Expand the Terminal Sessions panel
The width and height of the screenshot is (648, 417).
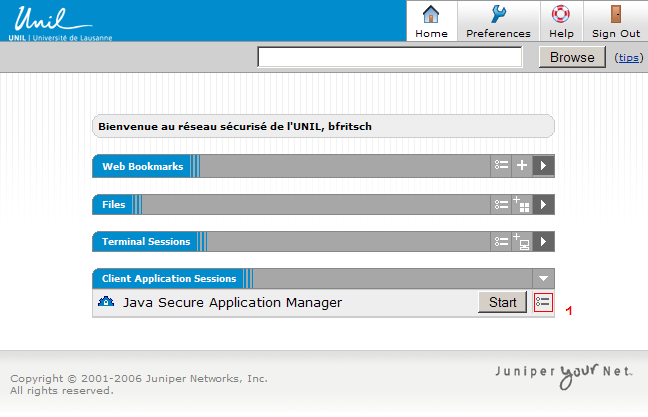click(x=543, y=242)
